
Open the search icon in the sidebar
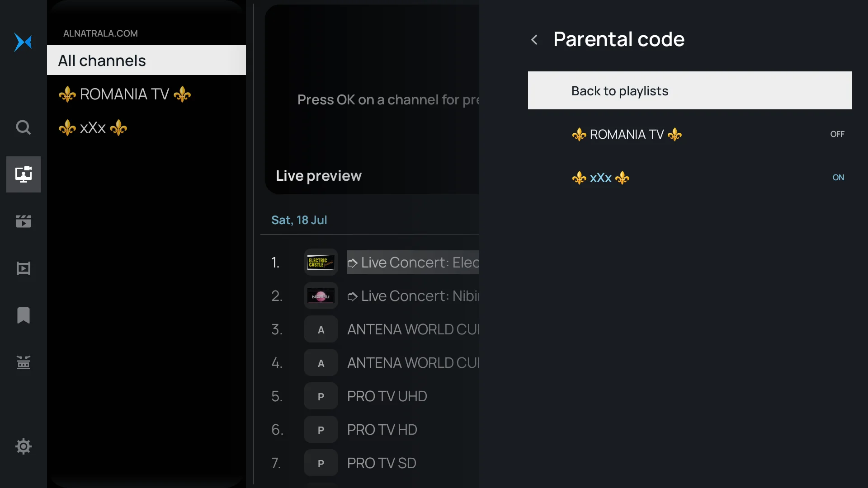[x=23, y=127]
